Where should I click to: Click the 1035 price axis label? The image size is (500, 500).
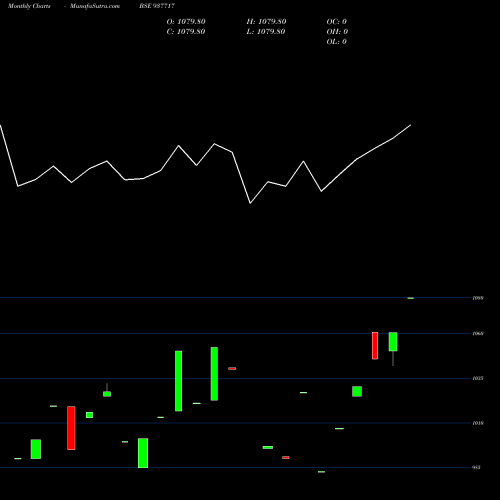coord(478,378)
